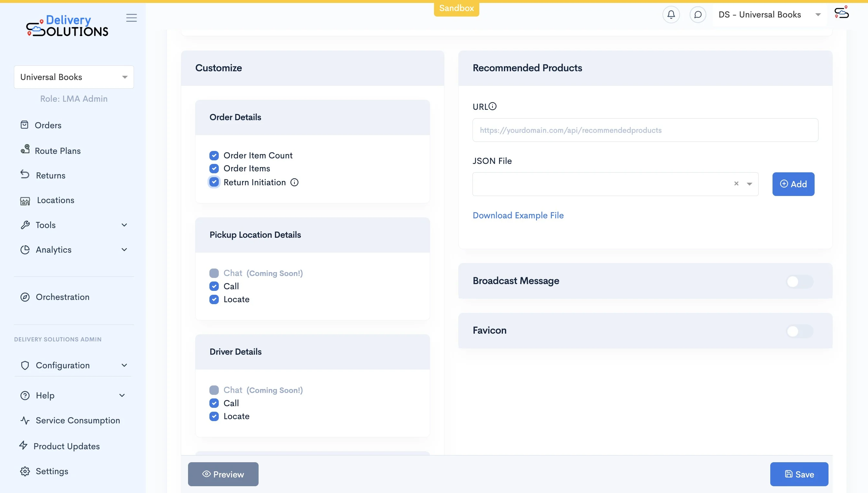Click the Orchestration compass icon
This screenshot has width=868, height=493.
click(25, 297)
